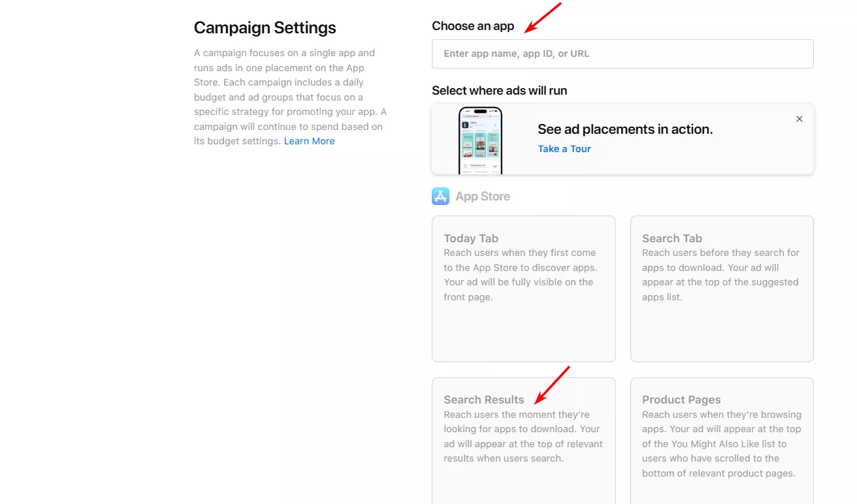The image size is (857, 504).
Task: Click the Campaign Settings description paragraph
Action: click(291, 97)
